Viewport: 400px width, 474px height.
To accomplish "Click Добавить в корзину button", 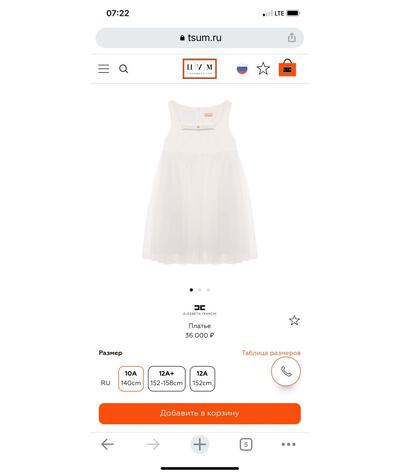I will pyautogui.click(x=200, y=413).
